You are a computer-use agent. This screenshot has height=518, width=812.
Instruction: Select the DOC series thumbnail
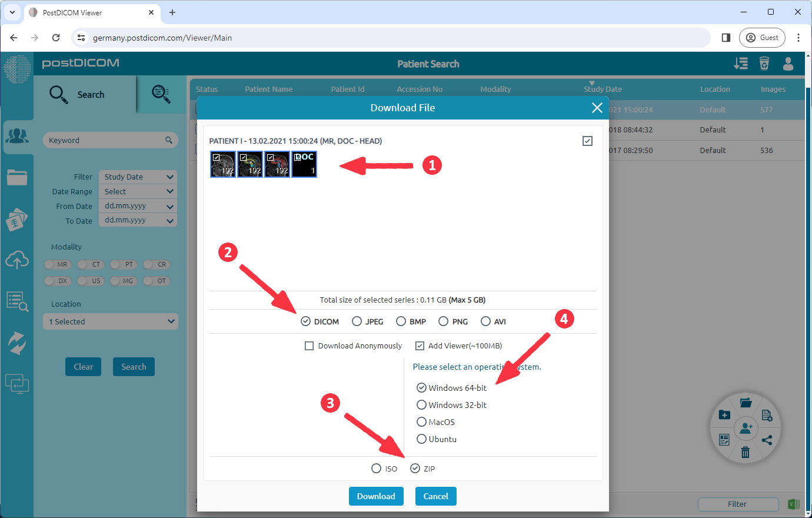[x=304, y=164]
